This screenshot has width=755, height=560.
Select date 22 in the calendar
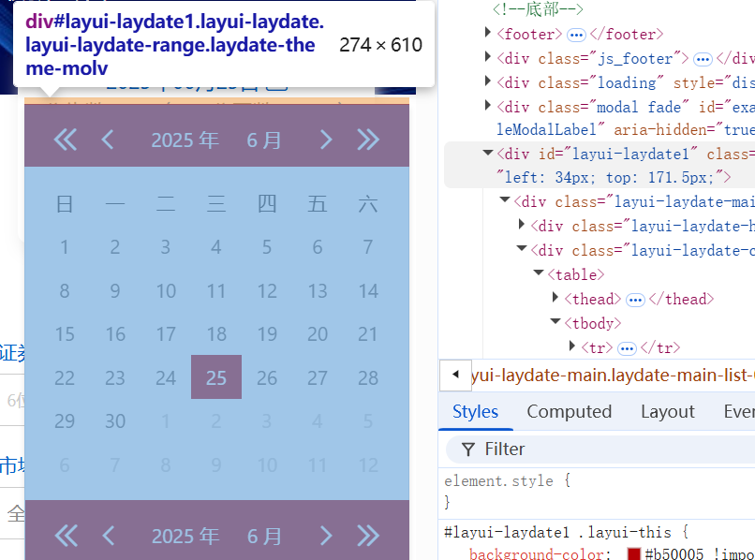coord(64,377)
